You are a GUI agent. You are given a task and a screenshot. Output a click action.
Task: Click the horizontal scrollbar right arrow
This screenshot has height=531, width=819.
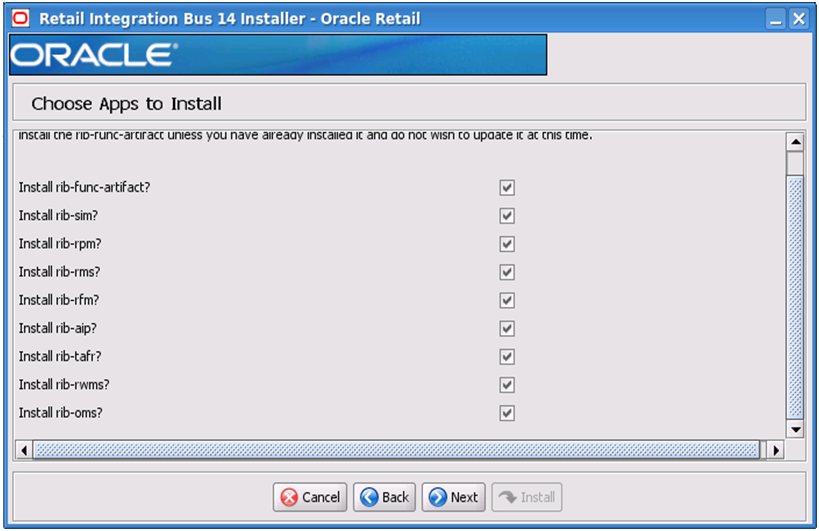776,450
